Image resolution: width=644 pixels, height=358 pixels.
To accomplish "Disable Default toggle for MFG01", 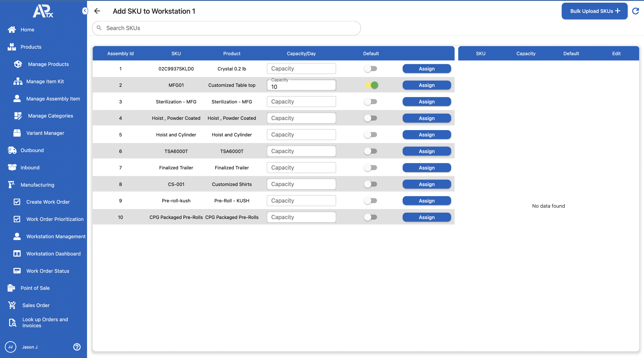I will coord(371,85).
